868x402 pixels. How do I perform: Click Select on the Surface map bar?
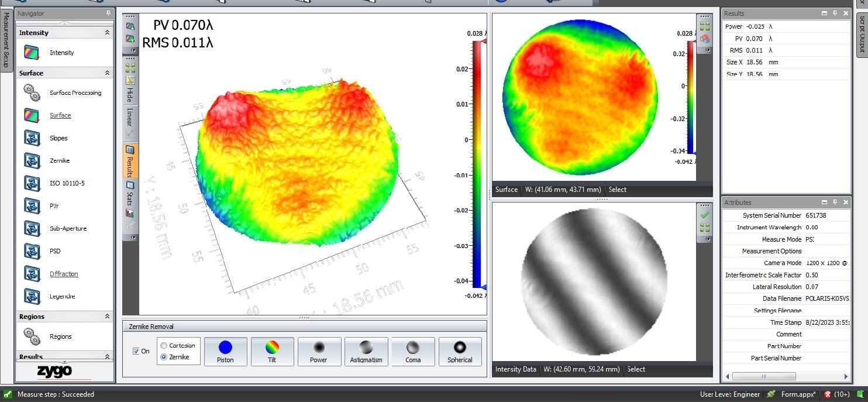point(617,189)
